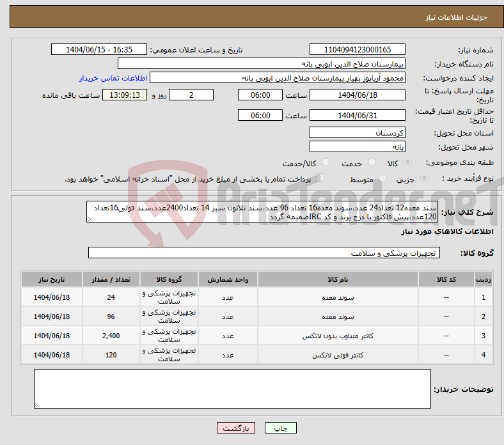504x445 pixels.
Task: Click the استان محل تحویل field کردستان
Action: click(x=357, y=133)
